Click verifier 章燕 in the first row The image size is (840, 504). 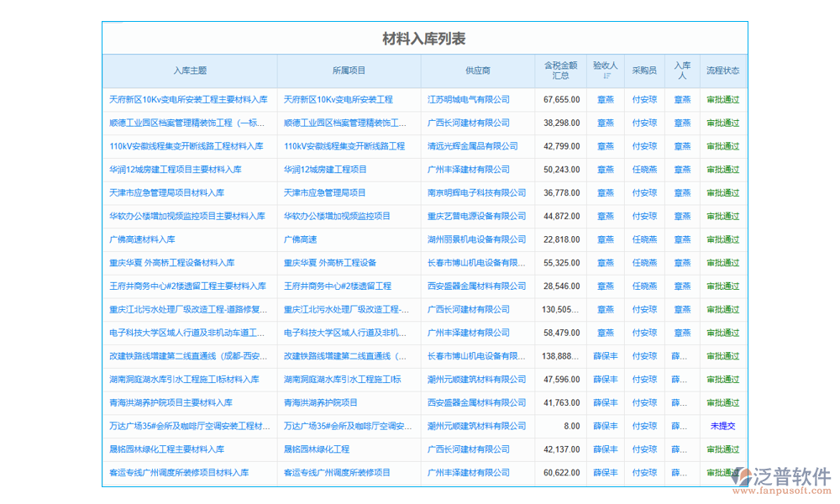(x=605, y=99)
